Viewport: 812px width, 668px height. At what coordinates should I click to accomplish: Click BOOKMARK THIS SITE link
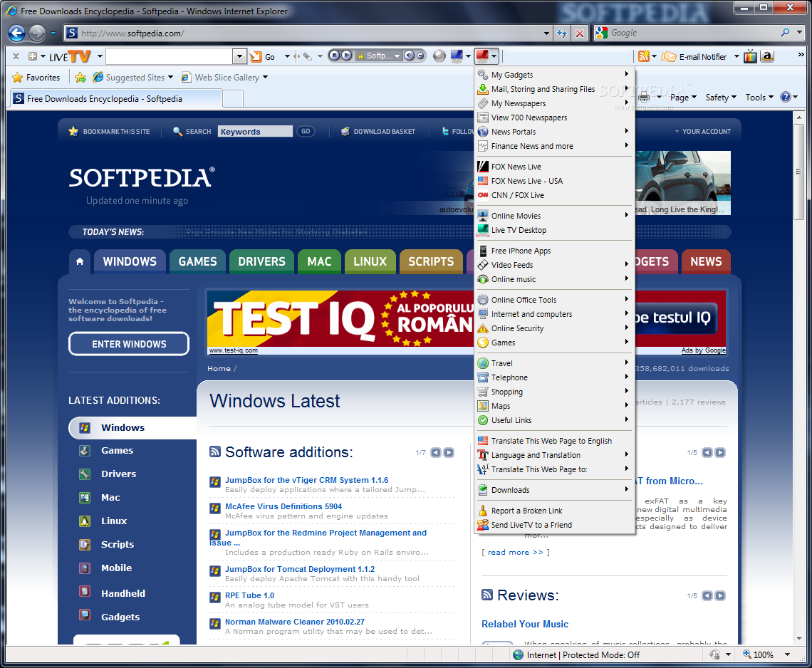[110, 132]
